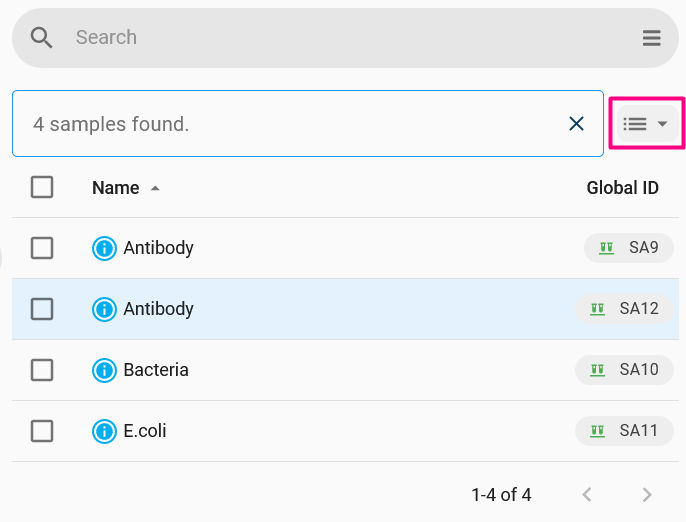Click the Name sort arrow
This screenshot has height=522, width=686.
coord(155,189)
